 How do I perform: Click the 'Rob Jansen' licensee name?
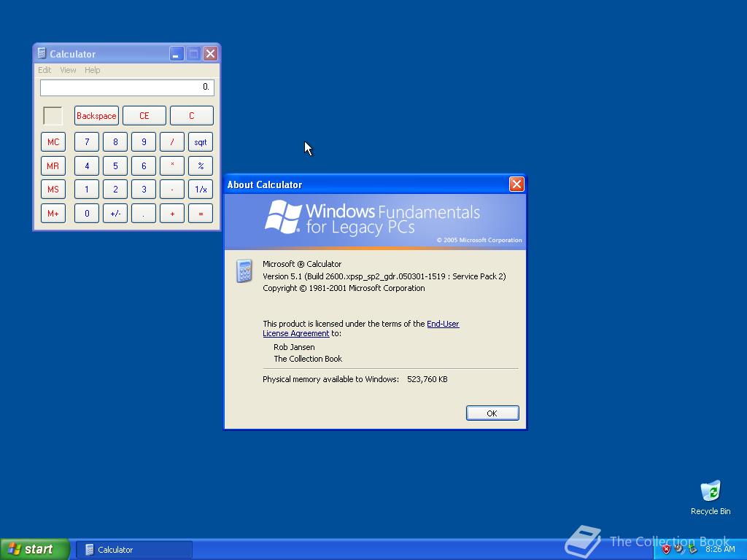point(294,347)
